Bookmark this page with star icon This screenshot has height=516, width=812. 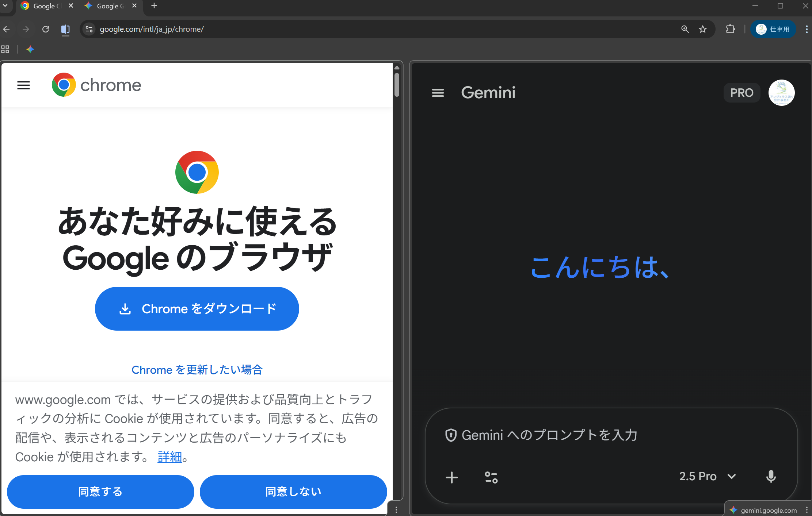pos(703,29)
